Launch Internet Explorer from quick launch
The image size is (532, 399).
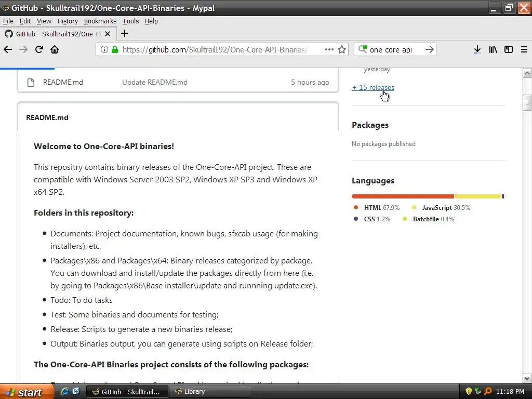tap(64, 391)
